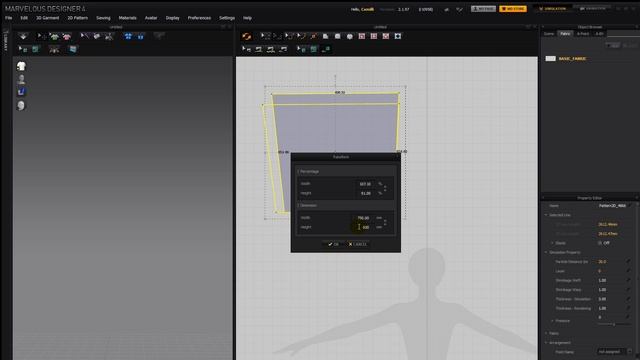Select the polygon pattern tool in 2D toolbar
Image resolution: width=640 pixels, height=360 pixels.
click(x=325, y=36)
